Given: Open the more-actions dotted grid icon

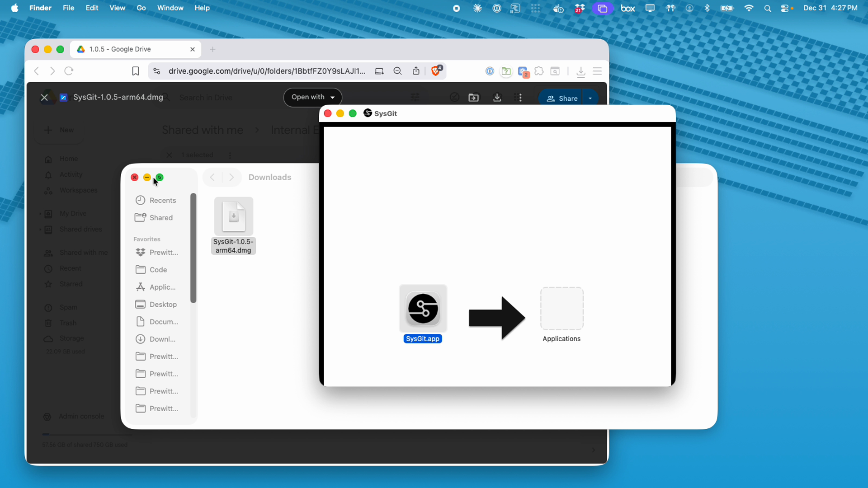Looking at the screenshot, I should click(x=519, y=97).
